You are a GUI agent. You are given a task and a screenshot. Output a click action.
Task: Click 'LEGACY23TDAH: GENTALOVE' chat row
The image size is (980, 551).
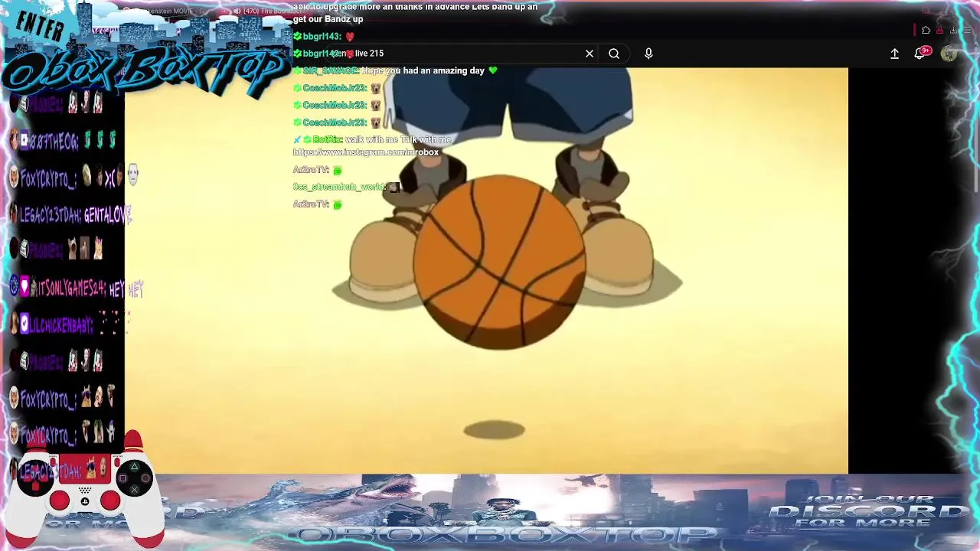[x=72, y=216]
